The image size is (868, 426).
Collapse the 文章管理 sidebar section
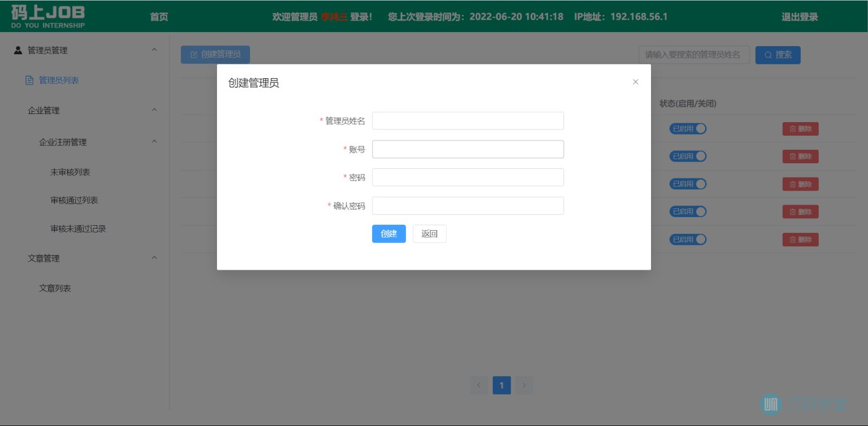154,258
